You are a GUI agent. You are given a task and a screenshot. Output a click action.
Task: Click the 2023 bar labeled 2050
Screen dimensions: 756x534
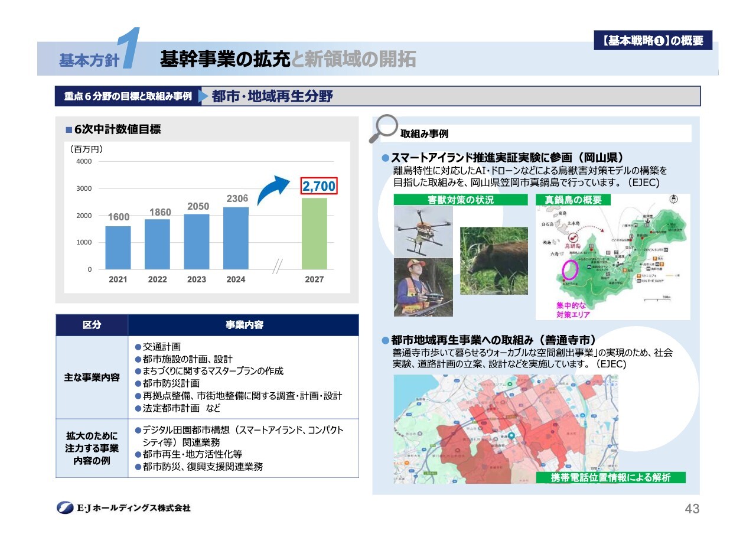196,242
